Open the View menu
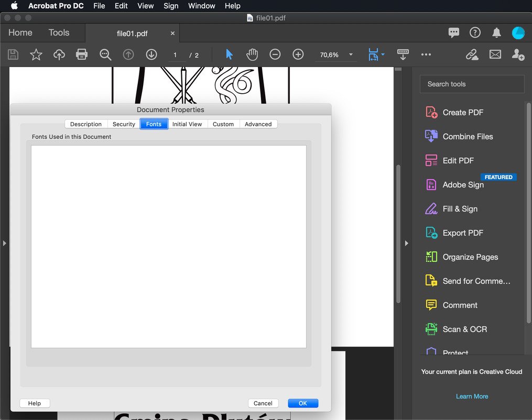This screenshot has width=532, height=420. 146,6
